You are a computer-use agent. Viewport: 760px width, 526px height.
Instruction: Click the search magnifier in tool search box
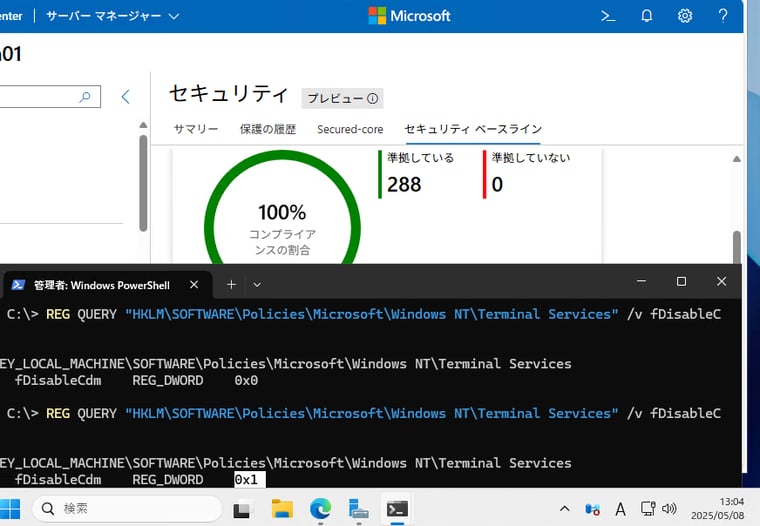click(x=85, y=96)
